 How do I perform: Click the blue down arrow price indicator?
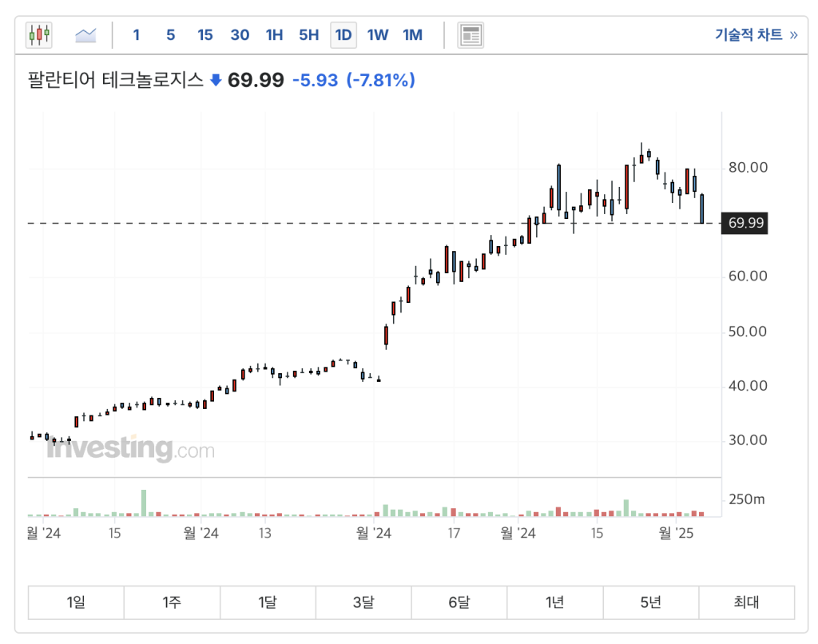click(216, 80)
